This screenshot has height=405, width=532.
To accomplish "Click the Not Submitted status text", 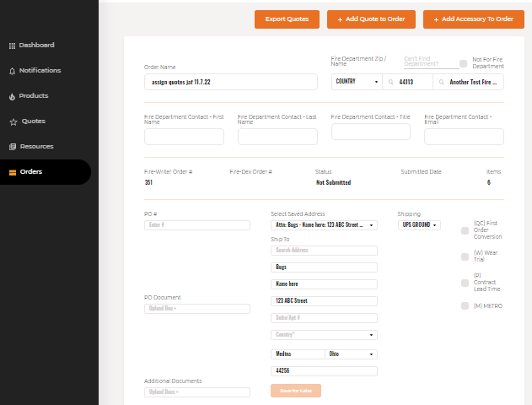I will (333, 182).
